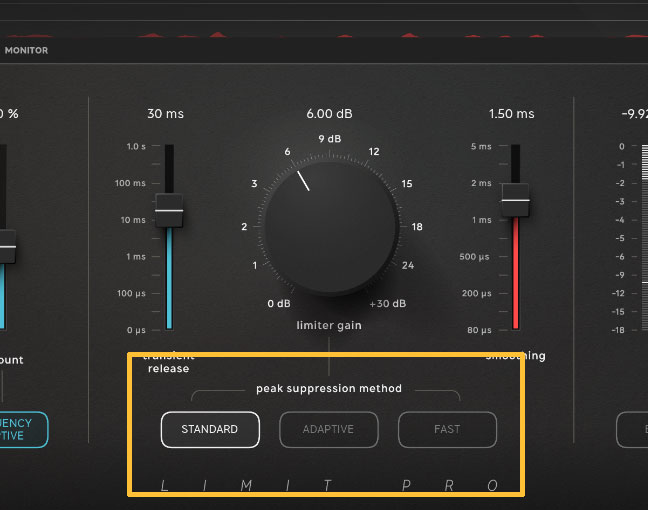Click the -9.92 meter readout value
This screenshot has width=648, height=510.
635,114
